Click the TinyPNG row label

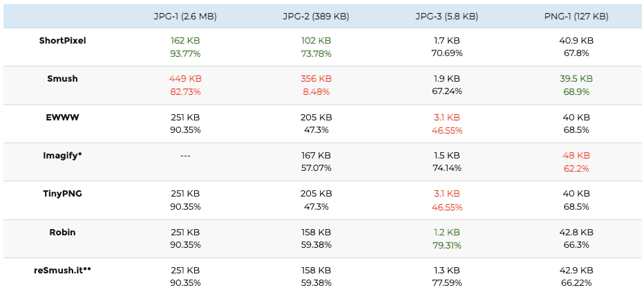[62, 193]
